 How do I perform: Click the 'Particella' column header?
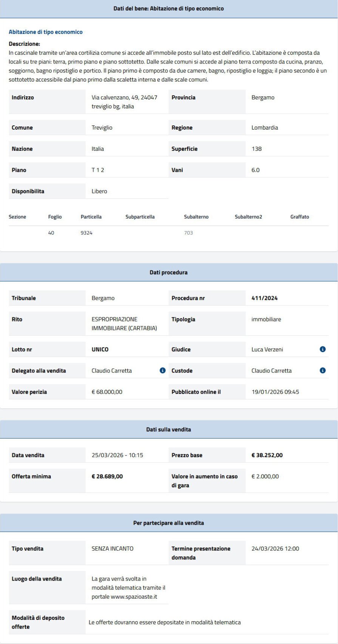(x=91, y=217)
